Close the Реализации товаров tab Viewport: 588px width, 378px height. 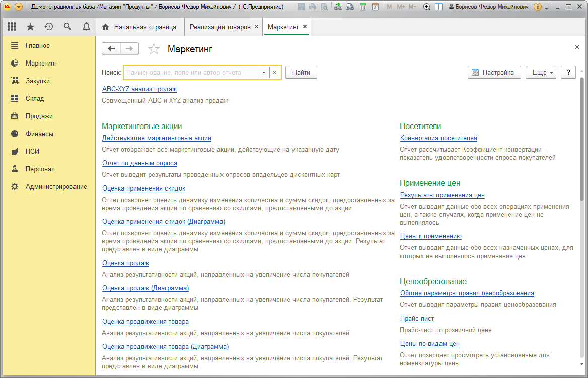[x=257, y=27]
